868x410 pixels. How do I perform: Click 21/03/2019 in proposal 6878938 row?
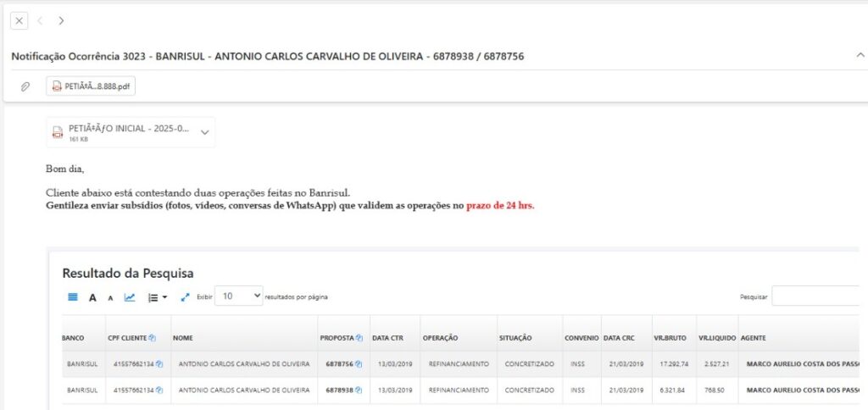pyautogui.click(x=626, y=390)
